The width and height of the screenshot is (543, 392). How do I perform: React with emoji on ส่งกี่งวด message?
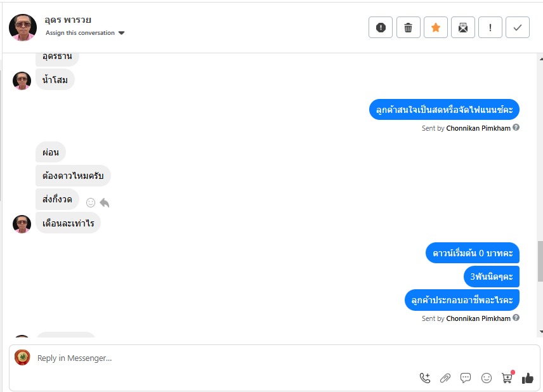click(90, 202)
